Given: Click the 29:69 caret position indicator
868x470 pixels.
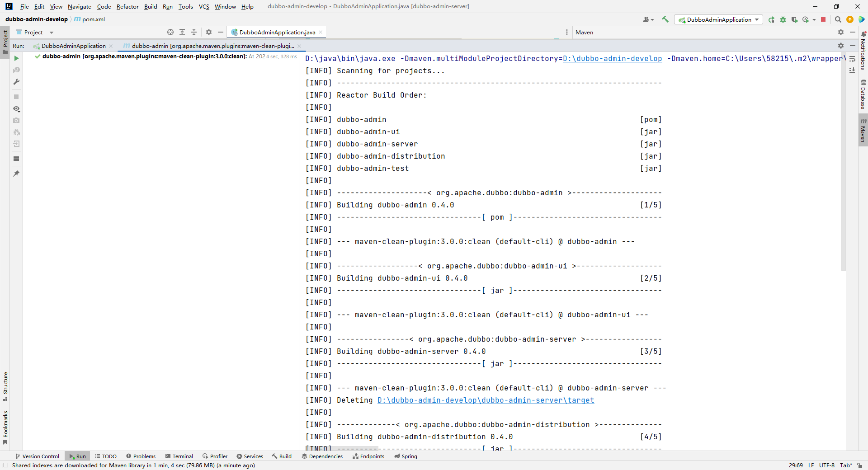Looking at the screenshot, I should pyautogui.click(x=796, y=465).
